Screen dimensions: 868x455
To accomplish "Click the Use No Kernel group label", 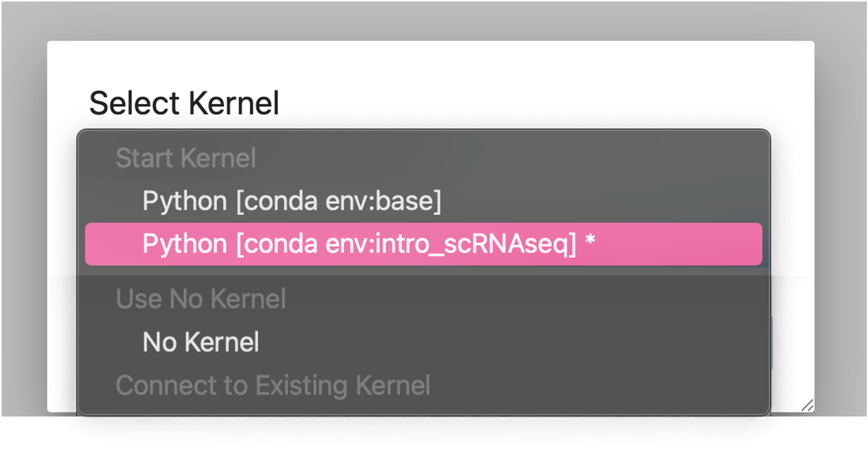I will click(x=201, y=299).
